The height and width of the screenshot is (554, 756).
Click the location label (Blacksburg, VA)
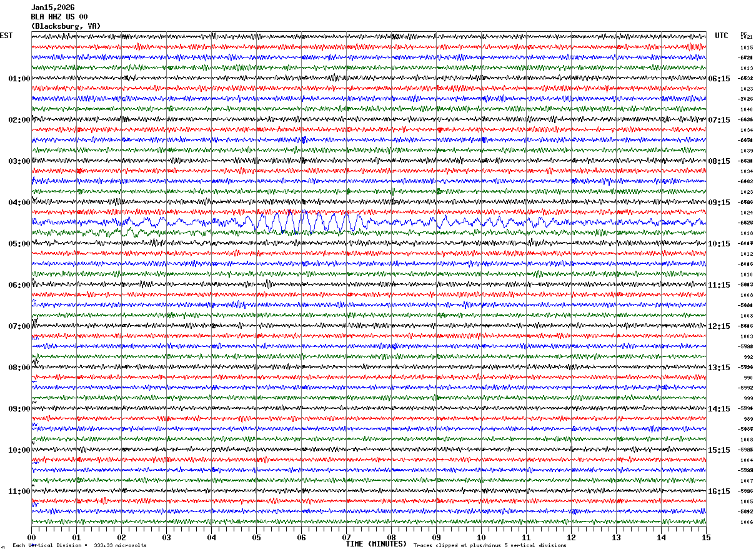(x=66, y=26)
